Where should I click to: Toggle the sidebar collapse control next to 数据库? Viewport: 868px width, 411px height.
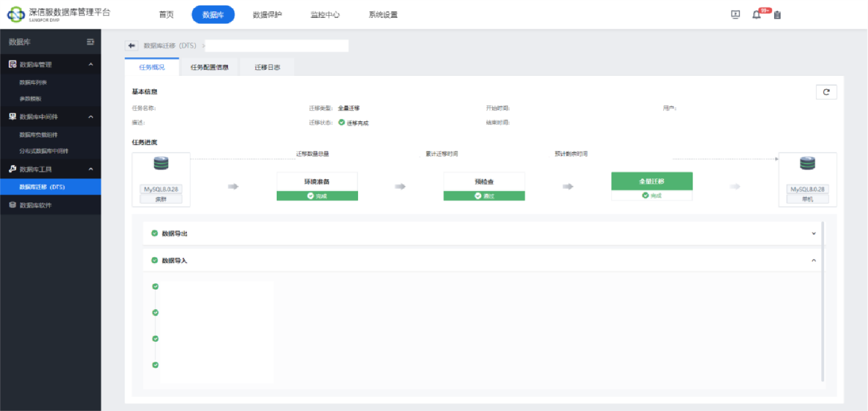91,41
